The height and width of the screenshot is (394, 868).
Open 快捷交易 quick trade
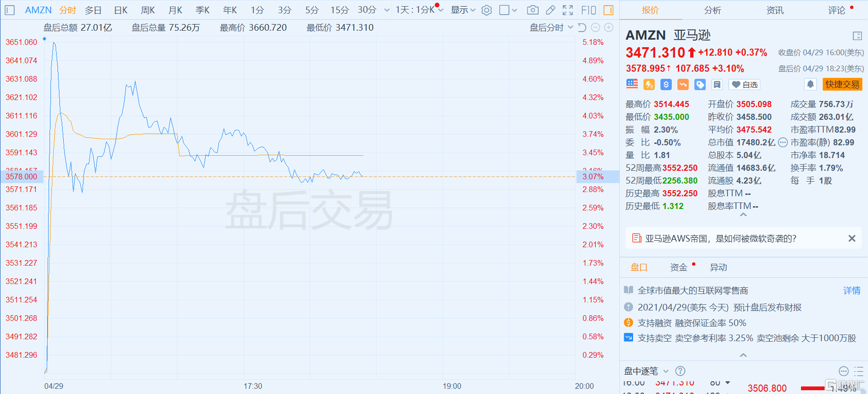(843, 84)
